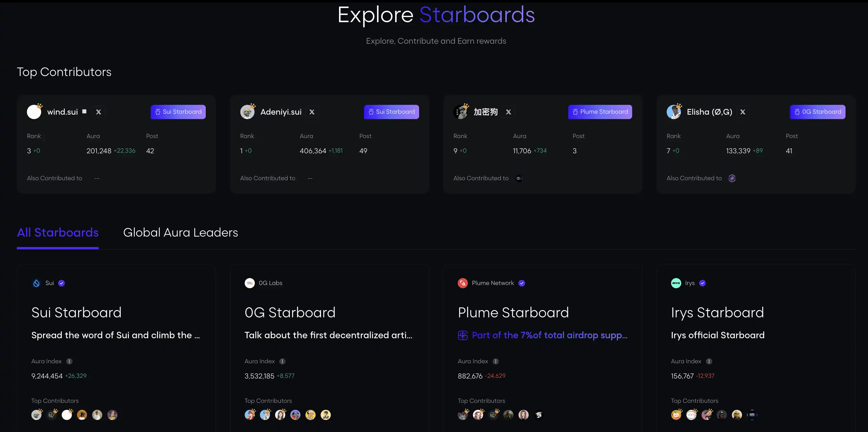The height and width of the screenshot is (432, 868).
Task: Click last top contributor avatar on Sui Starboard
Action: (112, 415)
